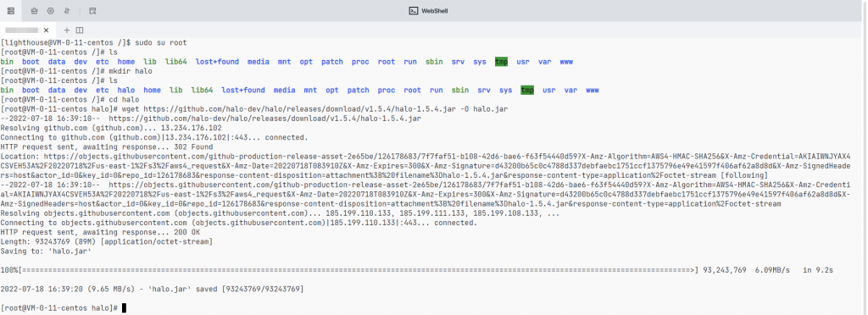The width and height of the screenshot is (868, 315).
Task: Split the terminal pane view
Action: [x=79, y=30]
